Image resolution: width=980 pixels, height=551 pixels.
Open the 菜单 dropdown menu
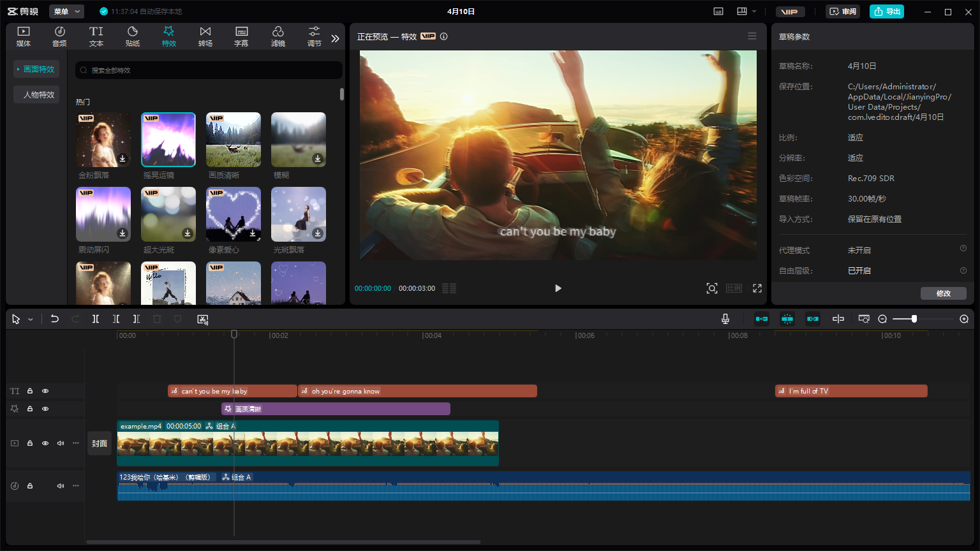66,11
